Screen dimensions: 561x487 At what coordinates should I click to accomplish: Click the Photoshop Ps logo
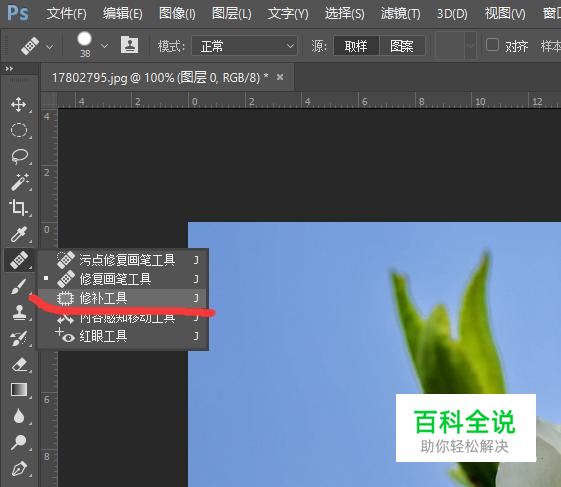tap(18, 13)
